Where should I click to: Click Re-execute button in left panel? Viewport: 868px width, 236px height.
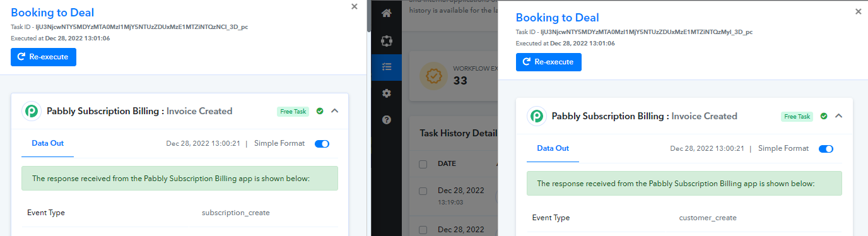[x=44, y=57]
